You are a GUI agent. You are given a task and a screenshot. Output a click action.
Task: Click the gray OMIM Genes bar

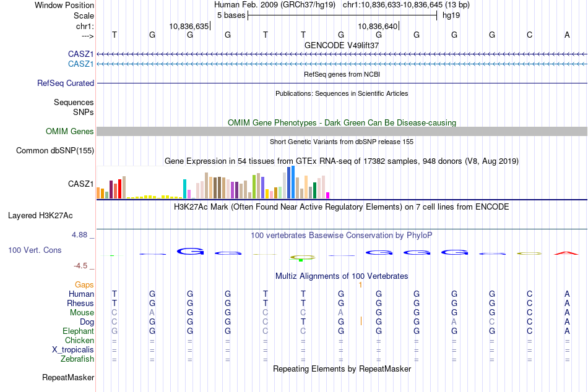(342, 131)
